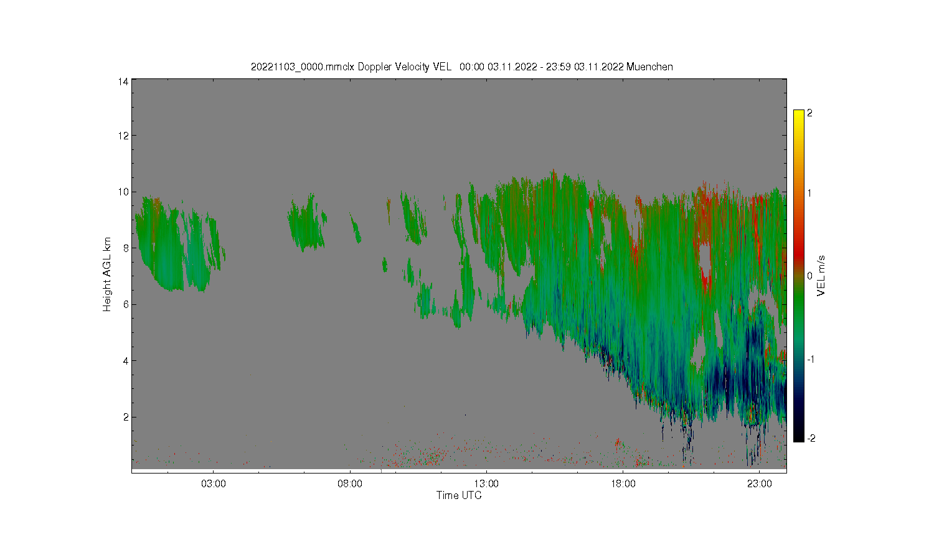934x560 pixels.
Task: Click the height tick label 14
Action: pyautogui.click(x=124, y=82)
